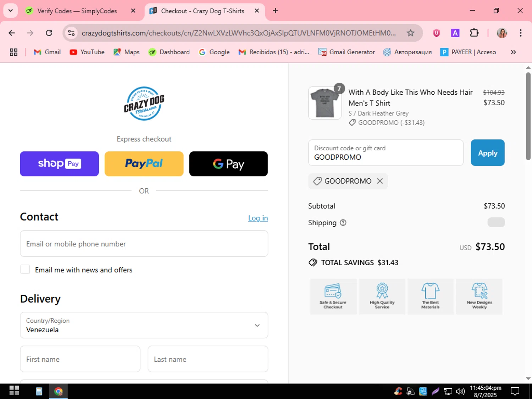Open the YouTube bookmark

click(87, 52)
